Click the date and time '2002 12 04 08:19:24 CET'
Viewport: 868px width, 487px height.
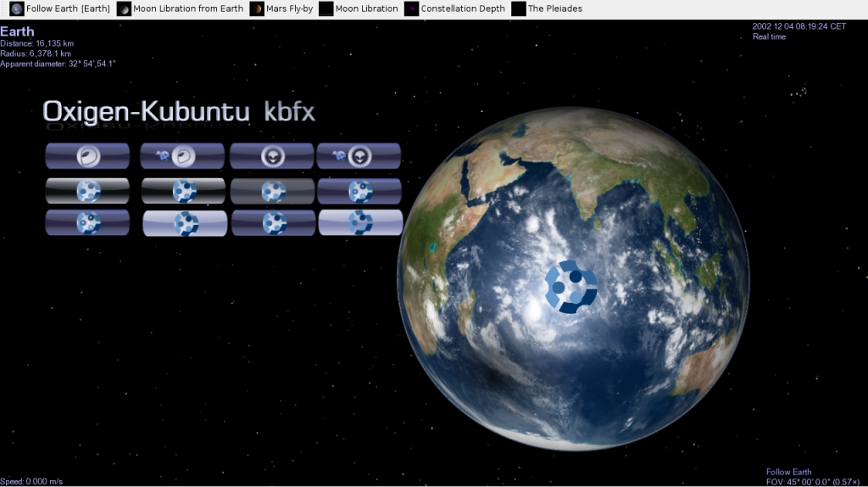point(798,26)
